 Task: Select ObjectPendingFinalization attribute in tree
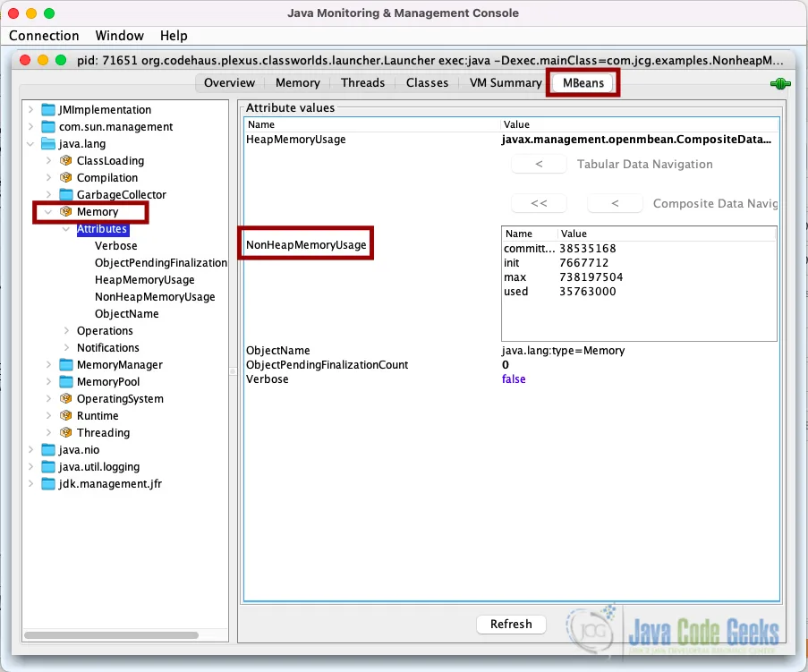(161, 263)
